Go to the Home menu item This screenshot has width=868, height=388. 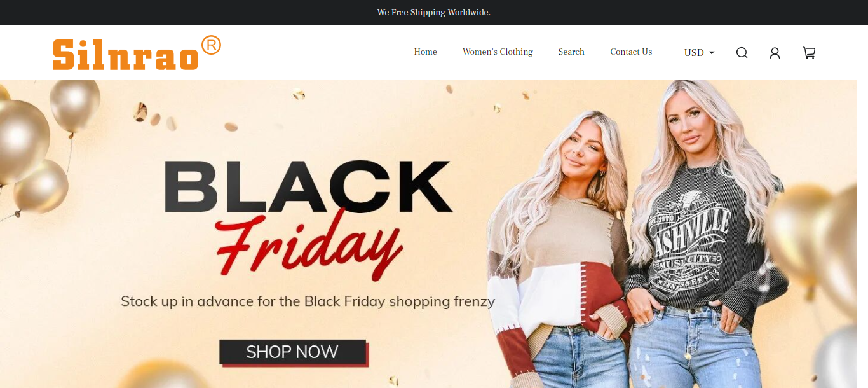[425, 52]
